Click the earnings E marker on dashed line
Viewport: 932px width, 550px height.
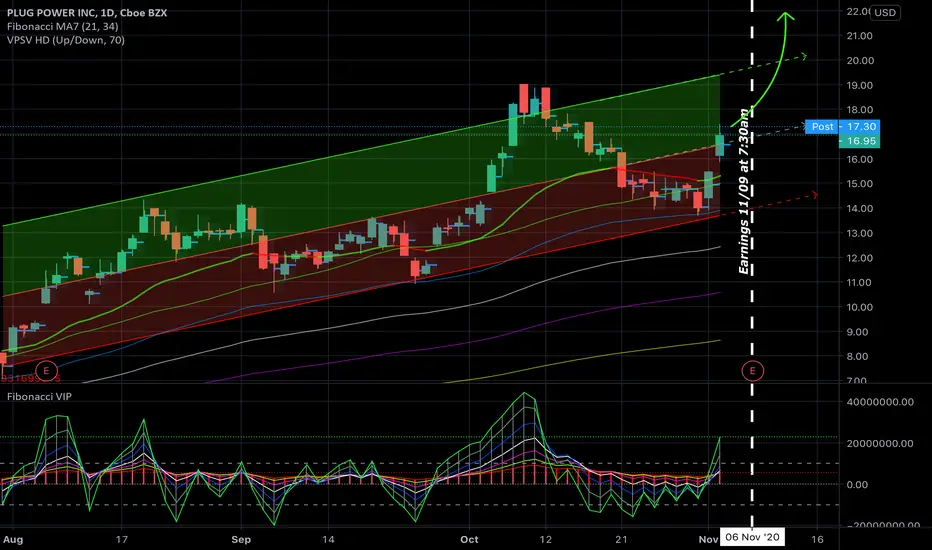tap(752, 371)
